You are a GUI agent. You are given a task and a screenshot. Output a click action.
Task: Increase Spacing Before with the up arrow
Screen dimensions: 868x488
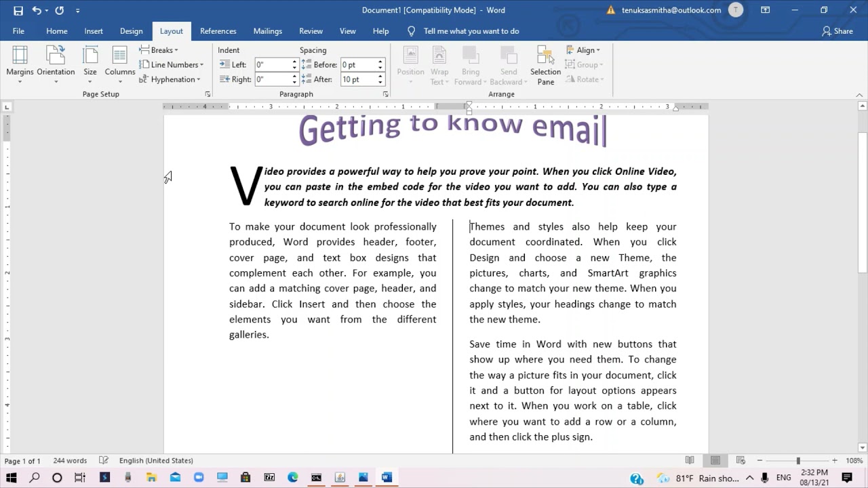point(380,62)
